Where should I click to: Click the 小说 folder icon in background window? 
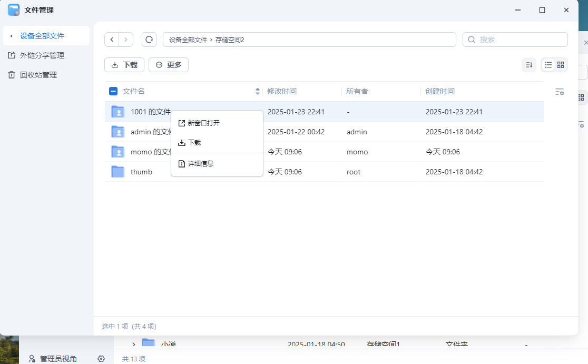point(149,343)
